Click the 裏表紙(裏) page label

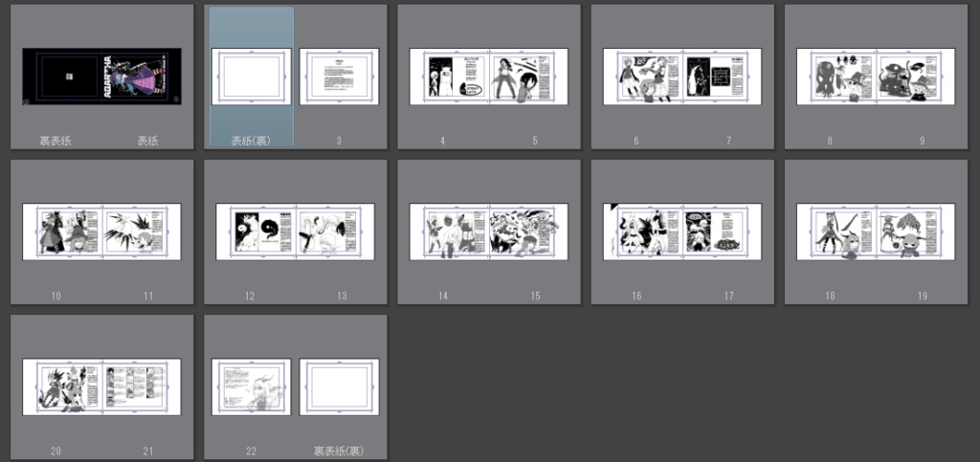point(339,451)
